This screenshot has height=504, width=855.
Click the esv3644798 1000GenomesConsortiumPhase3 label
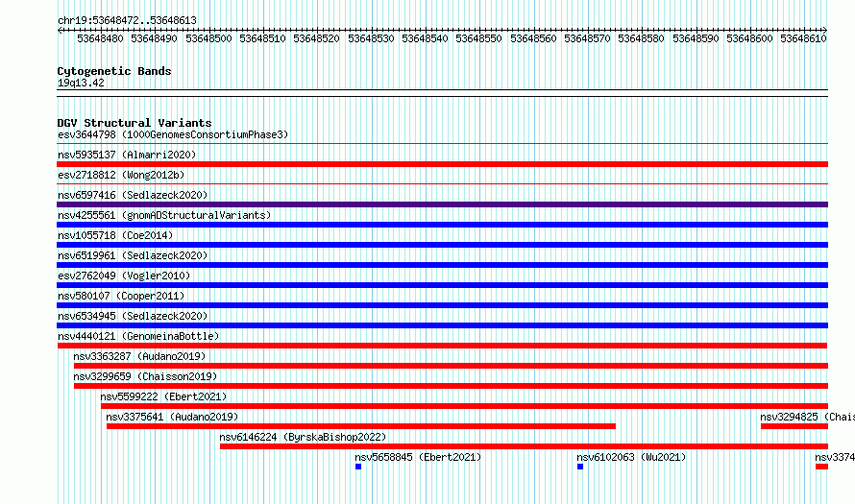coord(173,134)
